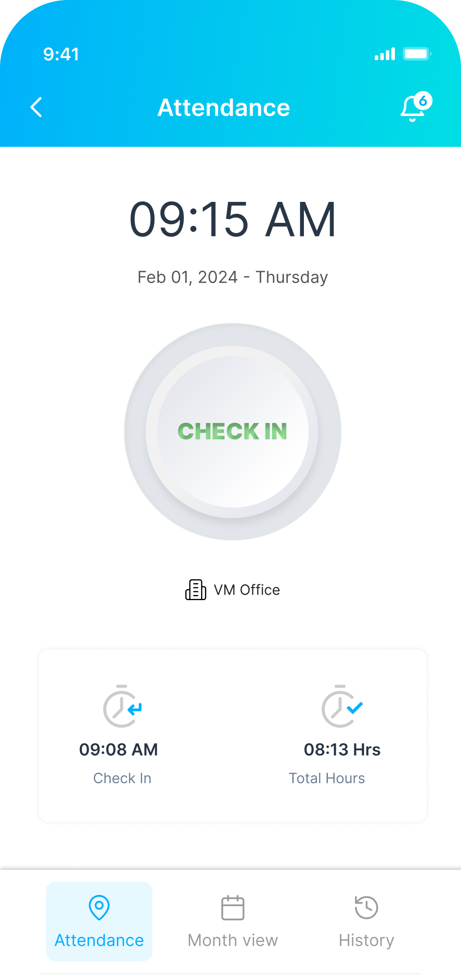Open the notifications bell

pos(411,108)
